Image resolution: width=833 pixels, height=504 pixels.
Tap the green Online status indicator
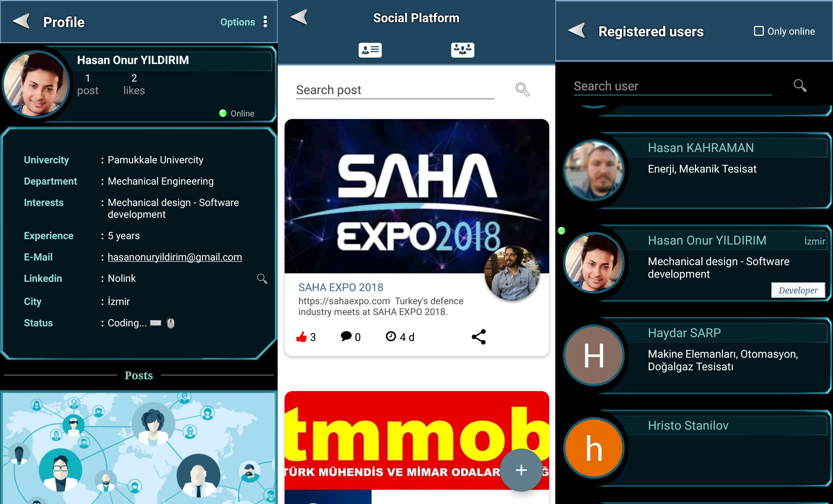tap(223, 113)
